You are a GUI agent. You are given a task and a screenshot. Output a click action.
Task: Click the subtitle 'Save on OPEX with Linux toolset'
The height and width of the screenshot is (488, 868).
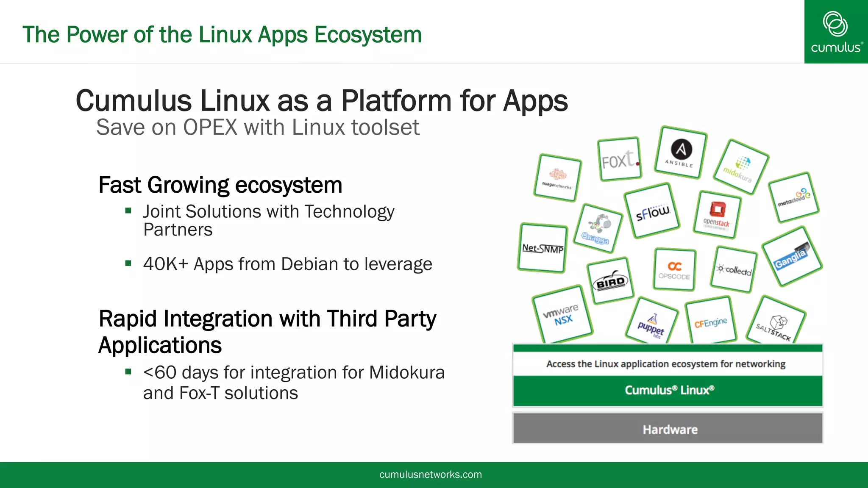click(x=258, y=127)
